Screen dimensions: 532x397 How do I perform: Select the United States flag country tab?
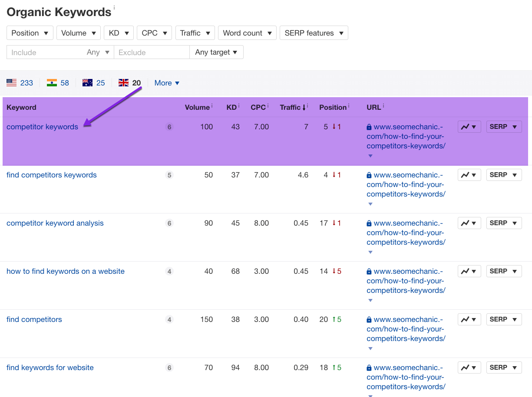[x=20, y=83]
